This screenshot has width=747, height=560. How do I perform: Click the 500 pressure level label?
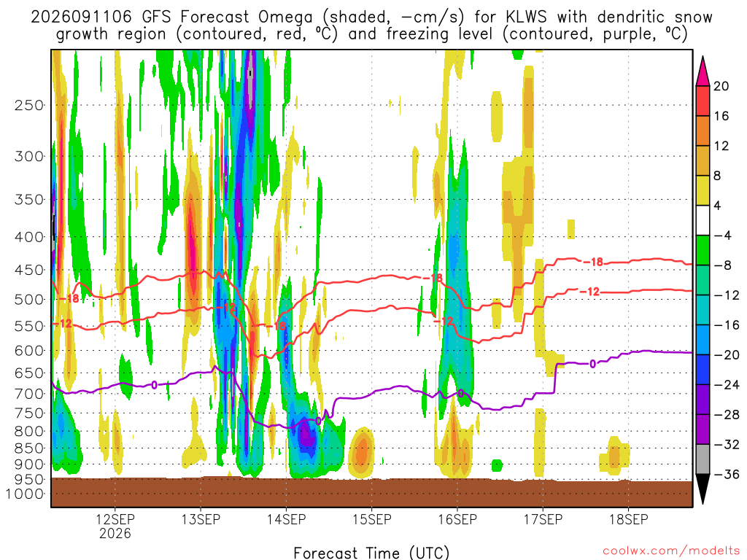[29, 300]
